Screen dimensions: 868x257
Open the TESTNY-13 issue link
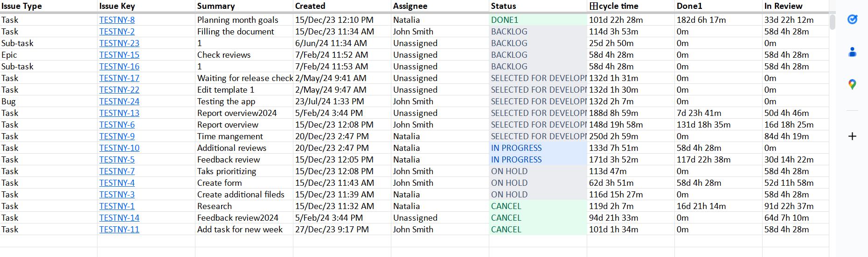pyautogui.click(x=119, y=113)
